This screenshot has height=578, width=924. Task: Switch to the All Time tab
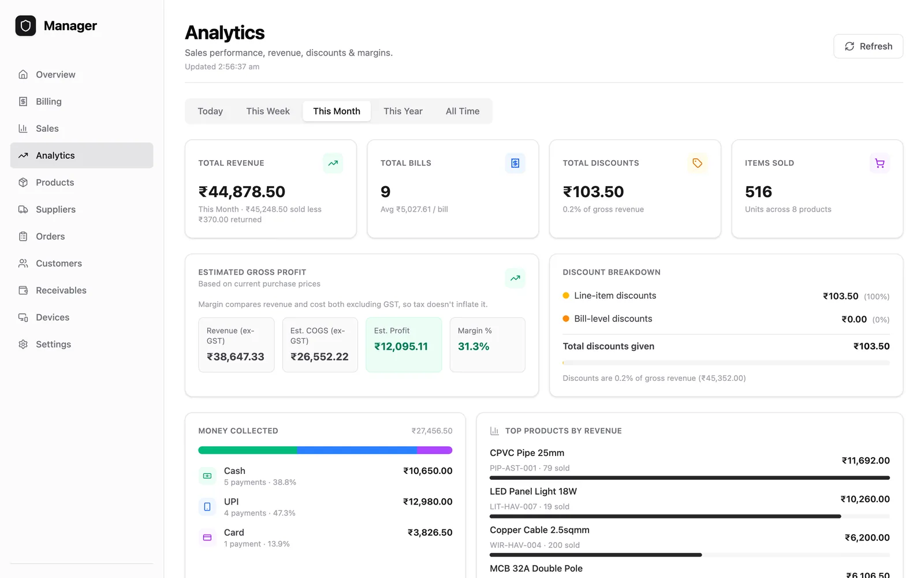[463, 111]
